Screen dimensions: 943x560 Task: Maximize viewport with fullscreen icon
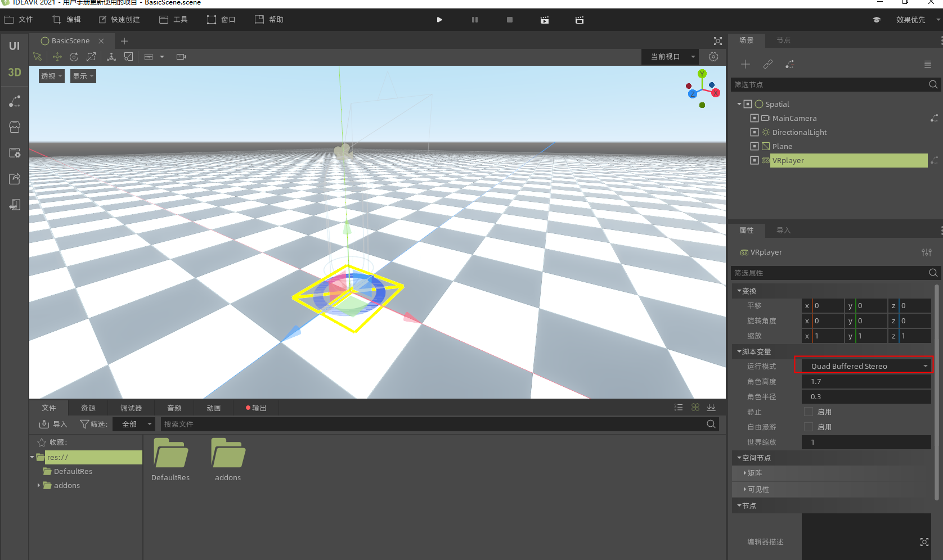click(x=718, y=41)
